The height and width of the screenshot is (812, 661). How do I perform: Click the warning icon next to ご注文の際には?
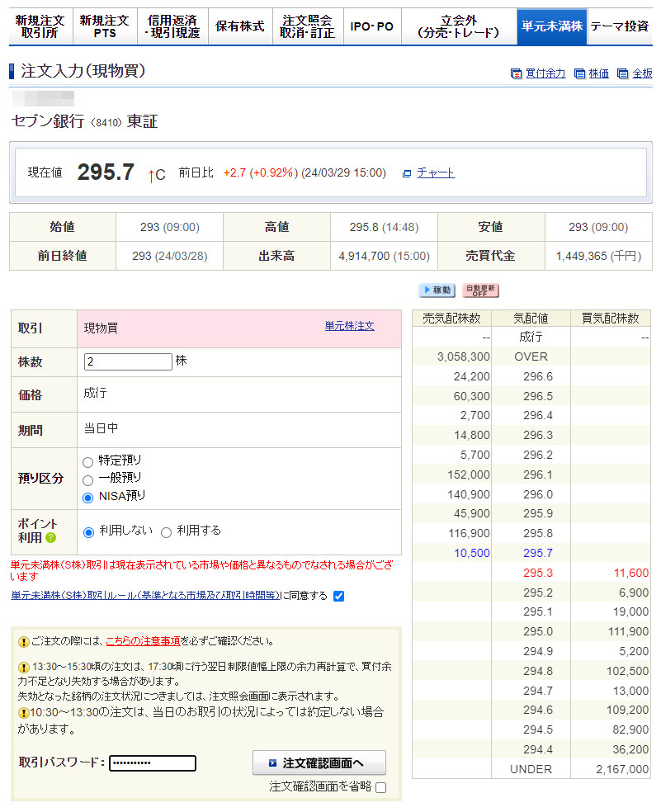tap(23, 641)
